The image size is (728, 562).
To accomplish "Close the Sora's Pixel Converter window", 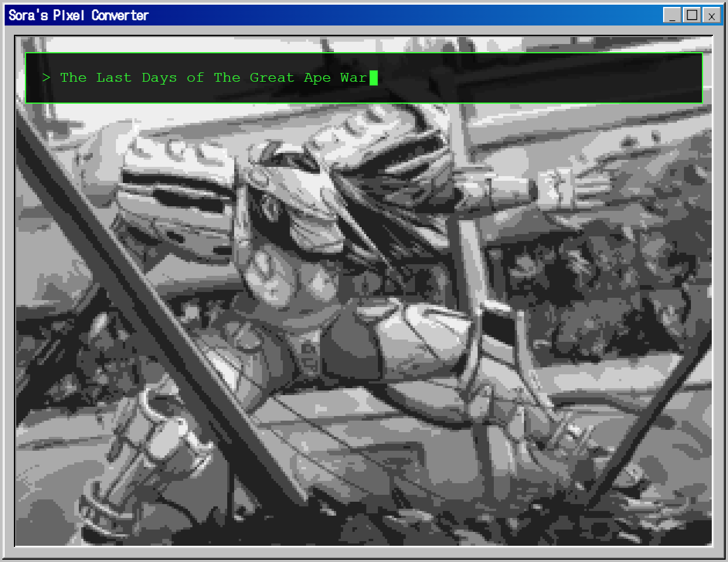I will 712,15.
